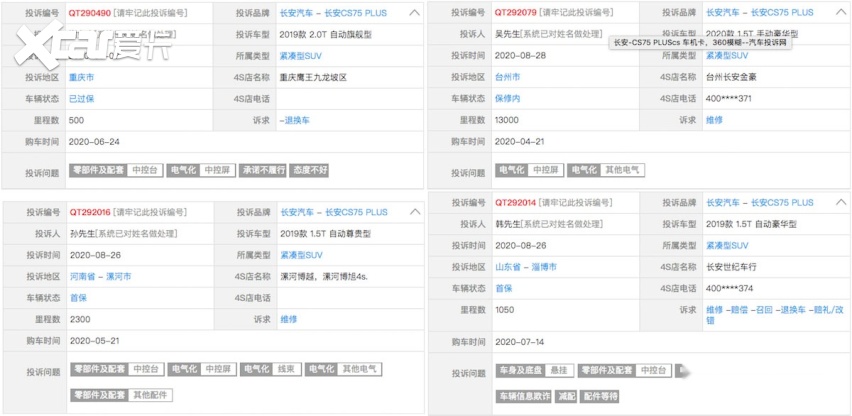Click 赔偿 demand link in complaint QT292014
The image size is (852, 416).
point(739,310)
